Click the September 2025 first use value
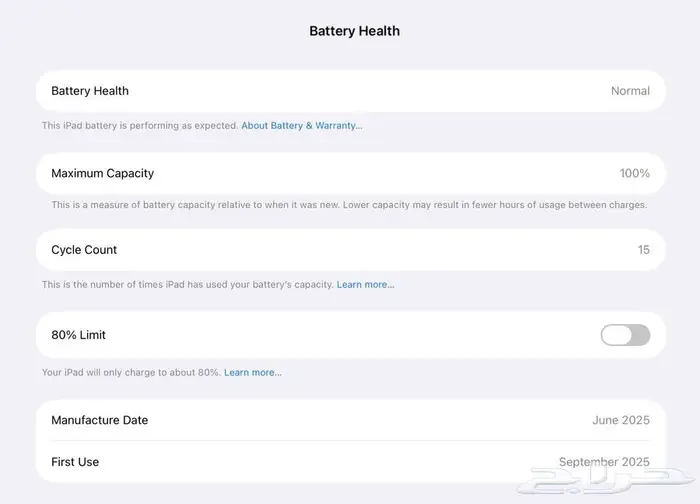The height and width of the screenshot is (504, 700). click(x=604, y=462)
